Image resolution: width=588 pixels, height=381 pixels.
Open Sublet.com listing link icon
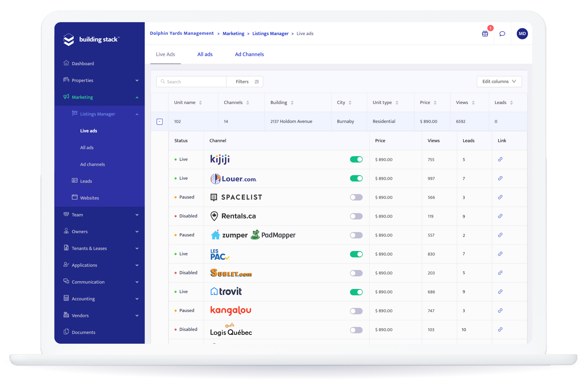(500, 273)
